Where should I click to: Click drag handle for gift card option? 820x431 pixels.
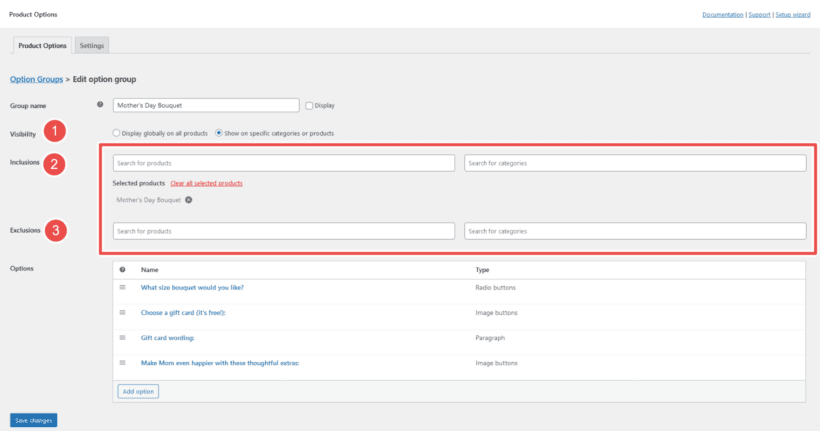pos(123,312)
